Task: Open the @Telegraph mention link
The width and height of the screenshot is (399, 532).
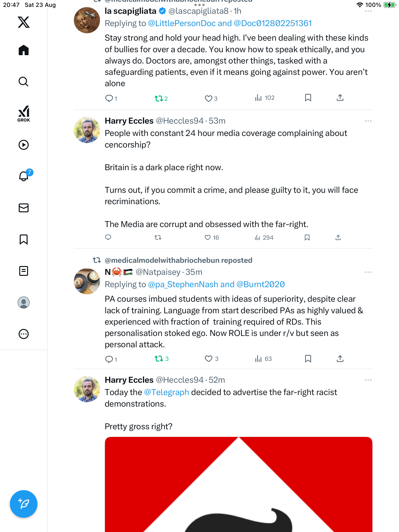Action: [166, 392]
